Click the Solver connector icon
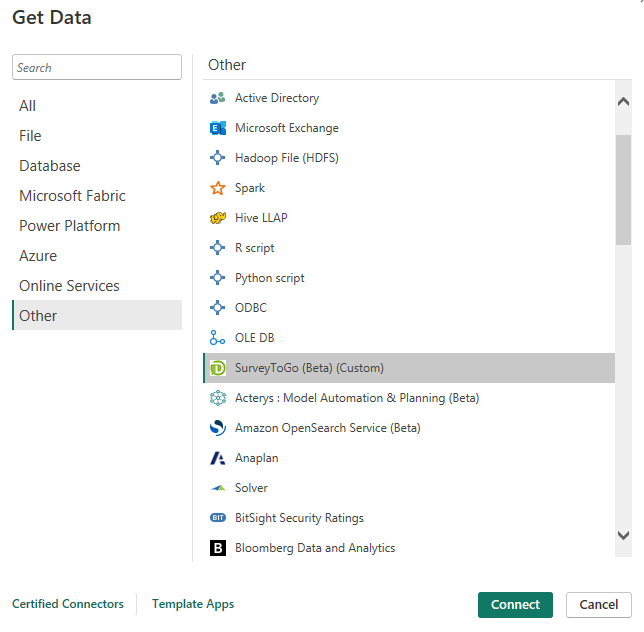This screenshot has height=632, width=644. [218, 488]
